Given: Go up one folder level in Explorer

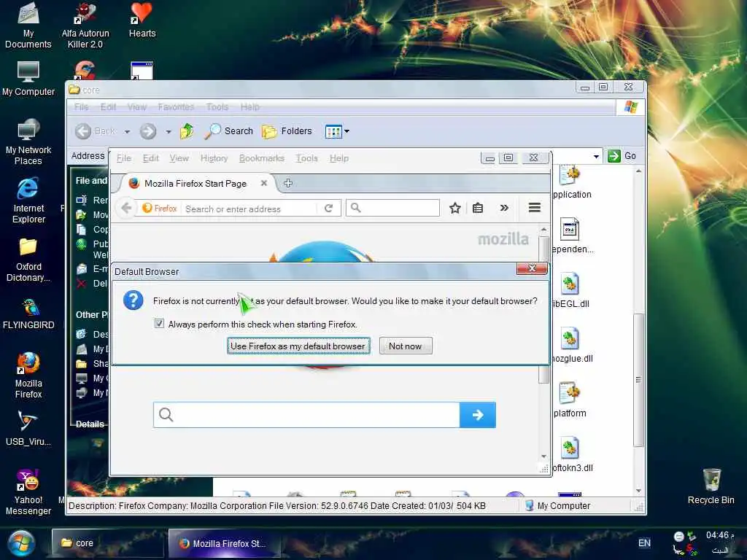Looking at the screenshot, I should [x=187, y=131].
